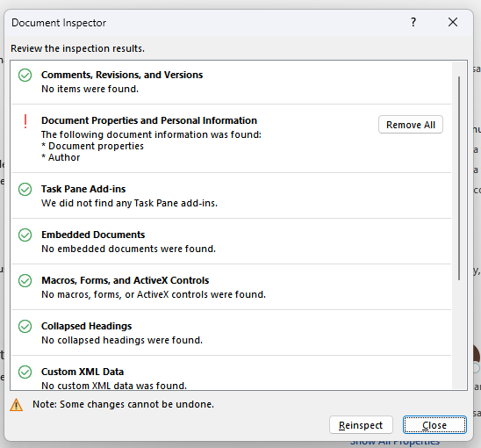Click green checkmark beside Comments, Revisions, and Versions

[25, 76]
